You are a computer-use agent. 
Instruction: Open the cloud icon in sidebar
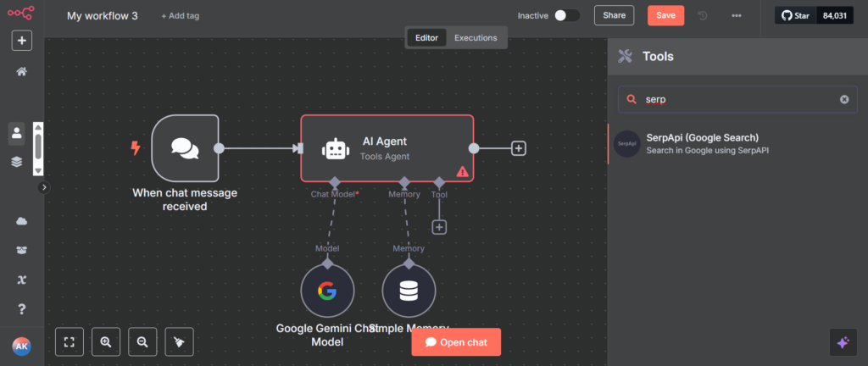21,222
